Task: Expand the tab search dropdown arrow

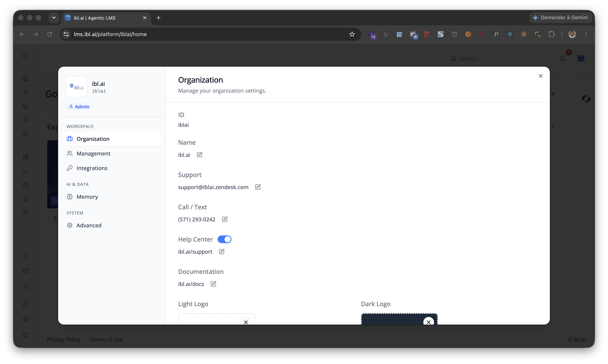Action: (x=54, y=18)
